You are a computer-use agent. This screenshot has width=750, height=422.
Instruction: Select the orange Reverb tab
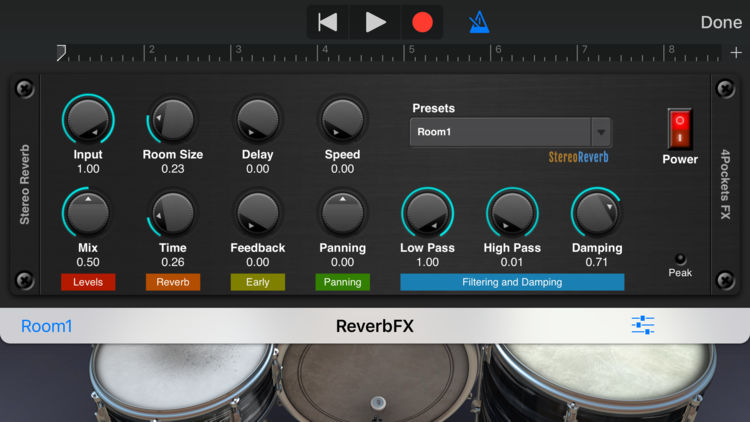click(173, 282)
